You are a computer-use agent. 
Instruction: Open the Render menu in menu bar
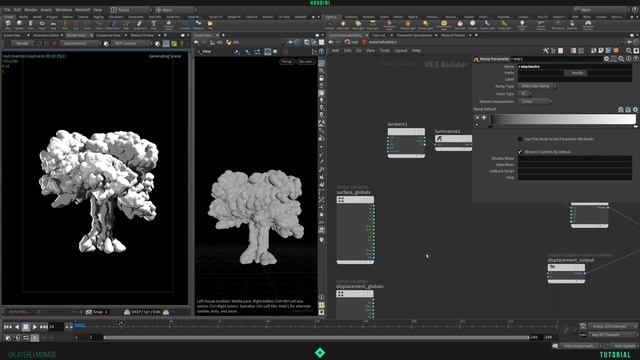point(31,9)
